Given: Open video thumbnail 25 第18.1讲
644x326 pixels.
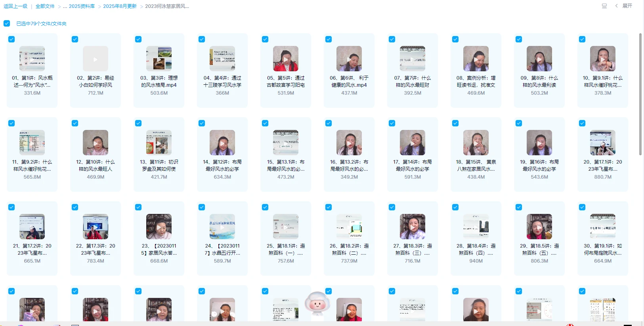Looking at the screenshot, I should (x=286, y=227).
